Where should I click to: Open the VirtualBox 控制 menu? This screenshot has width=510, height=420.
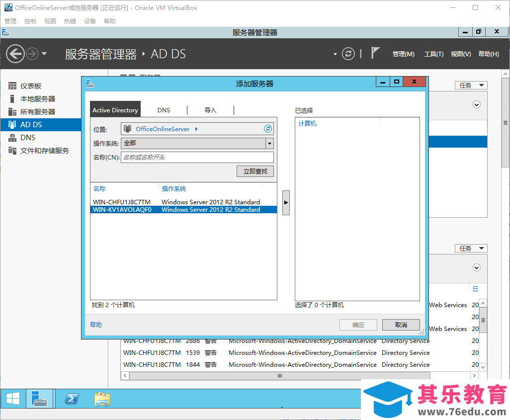(x=30, y=21)
